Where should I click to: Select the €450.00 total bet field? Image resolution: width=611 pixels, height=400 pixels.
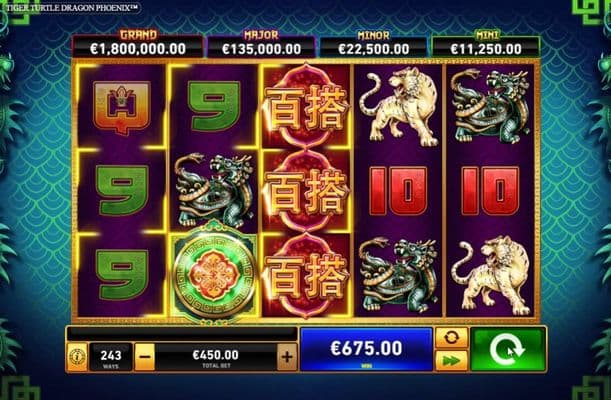click(x=216, y=357)
